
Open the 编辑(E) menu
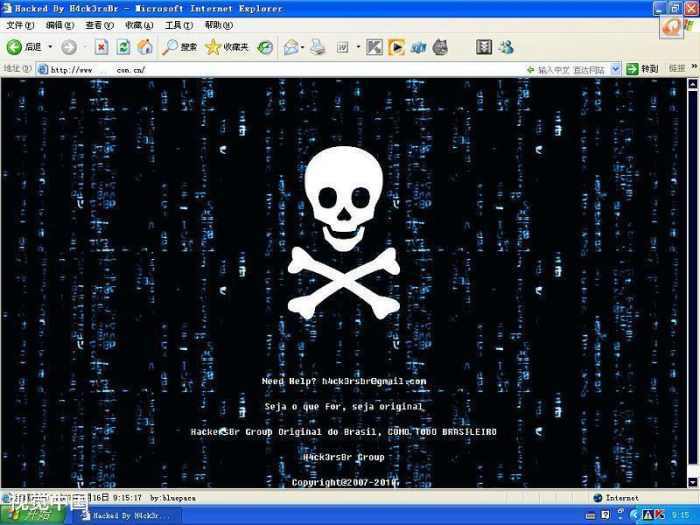pyautogui.click(x=60, y=25)
